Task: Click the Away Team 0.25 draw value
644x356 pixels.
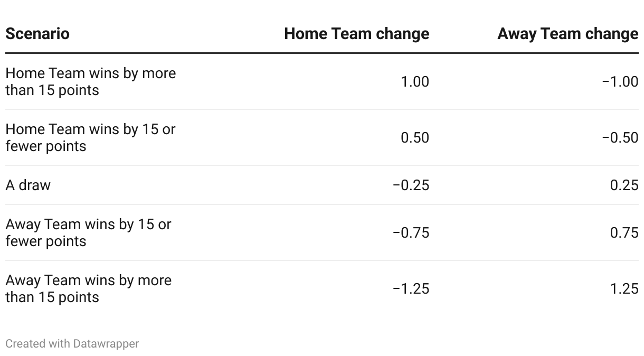Action: 624,185
